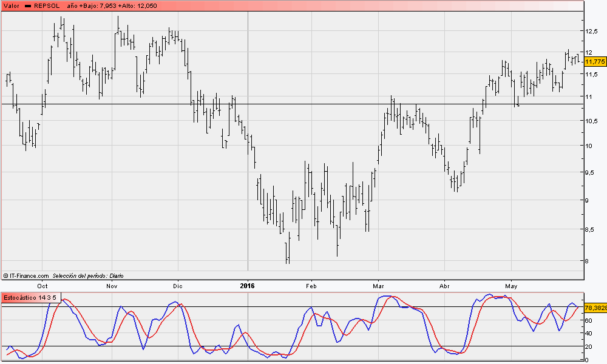The width and height of the screenshot is (607, 364).
Task: Click the Mar label on the time axis
Action: 379,285
